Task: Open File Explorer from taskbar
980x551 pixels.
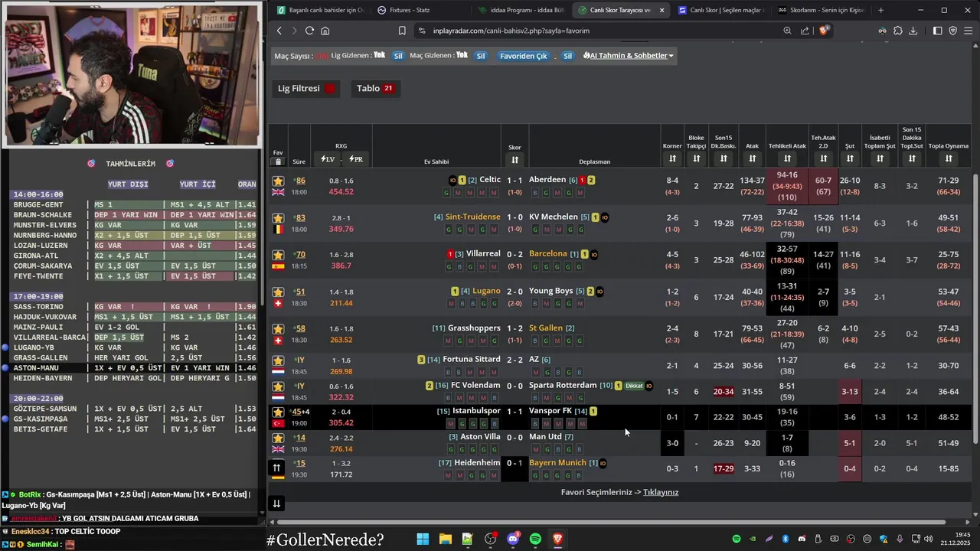Action: 445,540
